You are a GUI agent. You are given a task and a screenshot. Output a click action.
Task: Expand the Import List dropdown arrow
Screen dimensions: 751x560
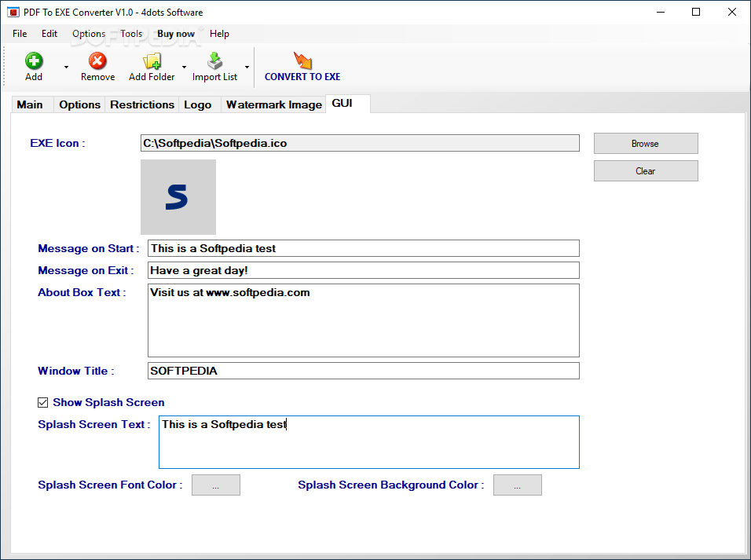(x=246, y=68)
